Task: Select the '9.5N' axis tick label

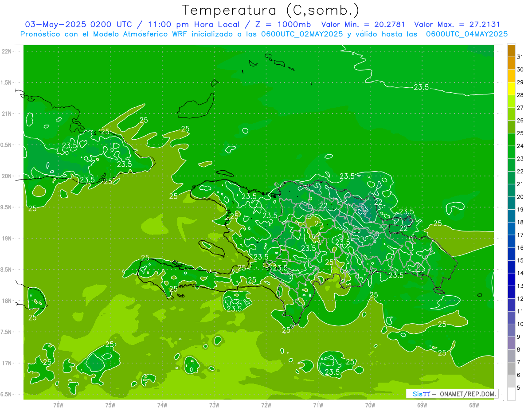Action: tap(6, 207)
